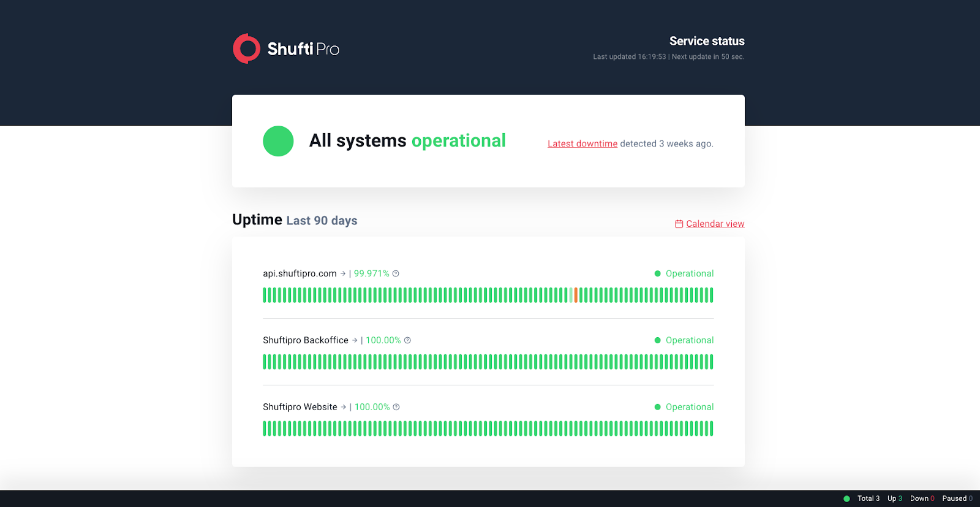Click the large green status circle

tap(278, 141)
